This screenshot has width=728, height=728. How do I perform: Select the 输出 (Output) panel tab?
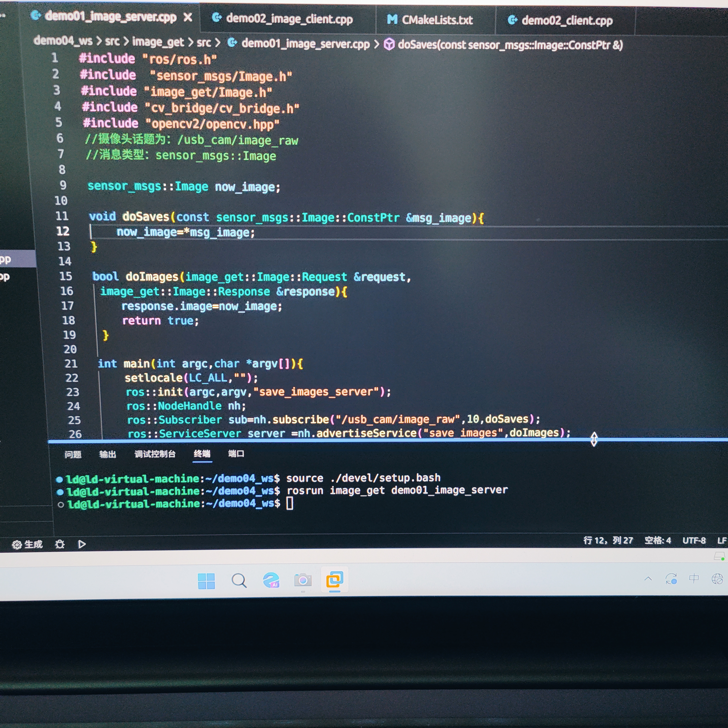(x=107, y=455)
